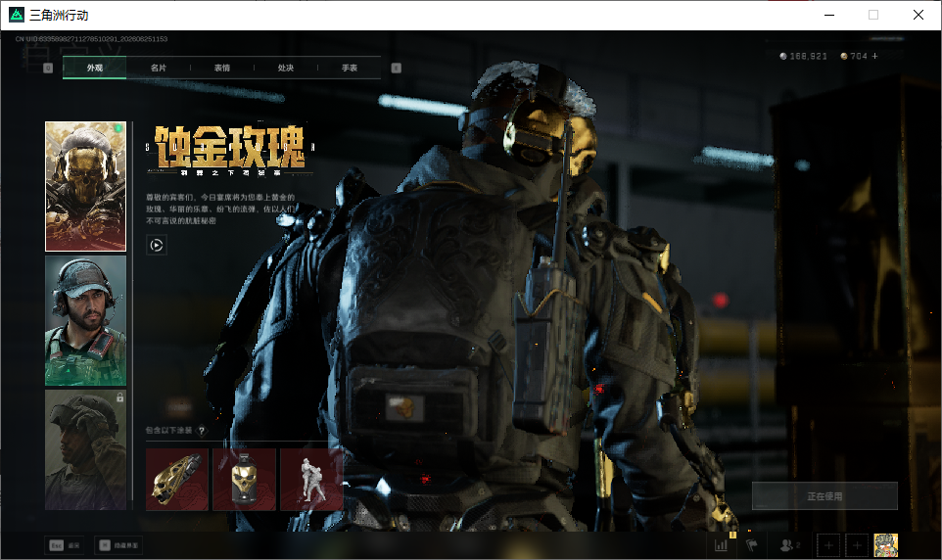Close the 三角洲行动 window
Screen dimensions: 942x560
click(918, 15)
